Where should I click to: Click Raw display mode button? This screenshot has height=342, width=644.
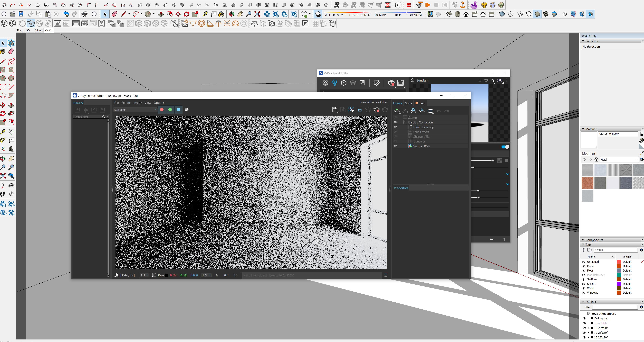[x=161, y=275]
